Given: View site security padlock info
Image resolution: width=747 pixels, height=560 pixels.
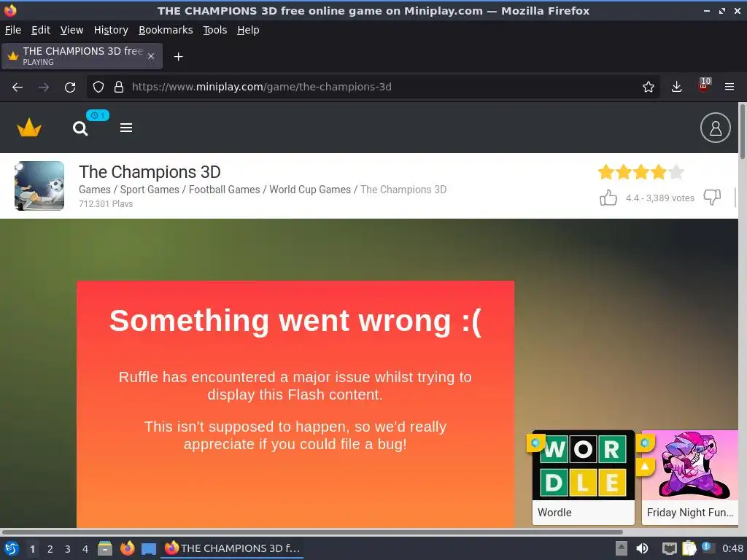Looking at the screenshot, I should (x=119, y=87).
